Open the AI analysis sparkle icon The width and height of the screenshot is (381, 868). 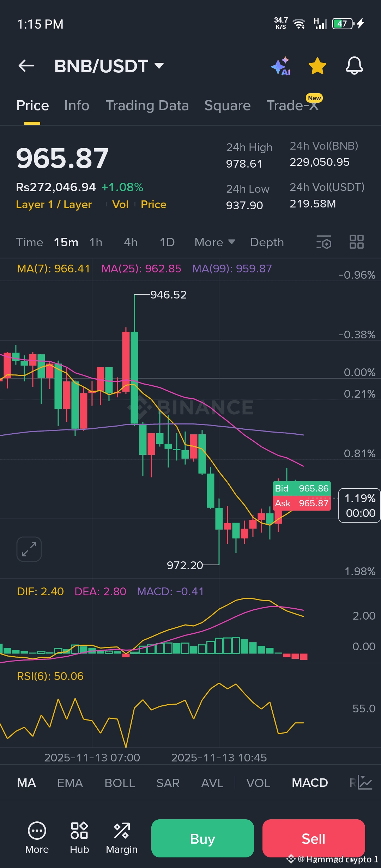(281, 66)
